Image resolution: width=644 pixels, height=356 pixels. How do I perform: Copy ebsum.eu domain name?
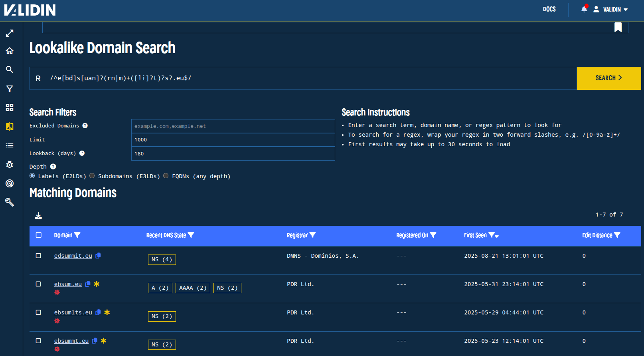point(88,284)
